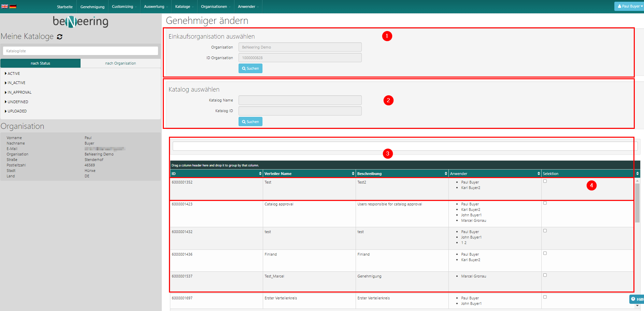Image resolution: width=644 pixels, height=311 pixels.
Task: Sort by Anwender column arrows
Action: point(539,174)
